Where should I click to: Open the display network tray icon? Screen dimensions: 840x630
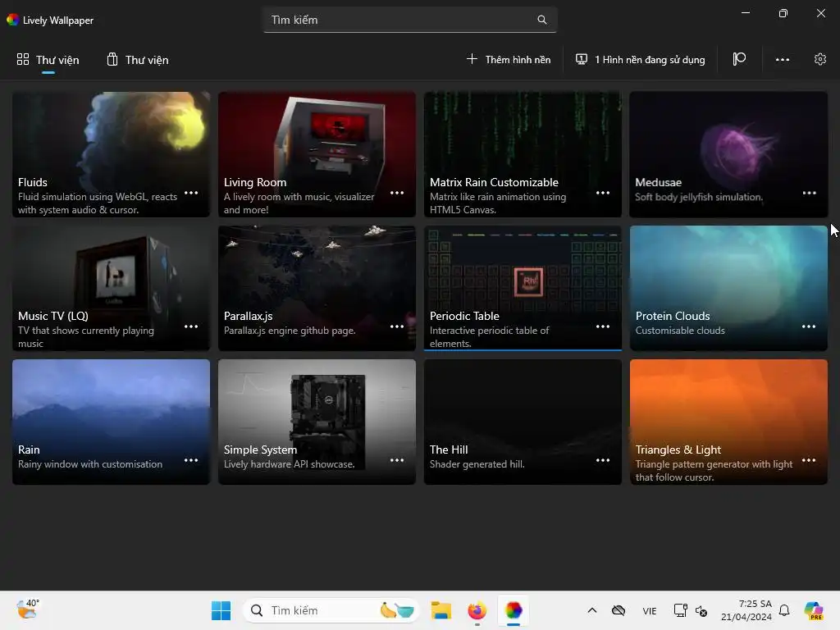click(680, 610)
